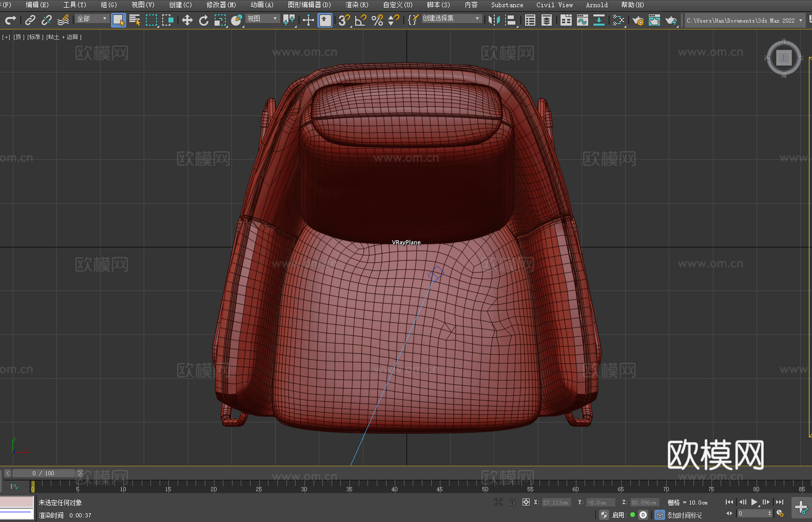The width and height of the screenshot is (812, 522).
Task: Open the 修改器(M) menu
Action: pyautogui.click(x=221, y=5)
